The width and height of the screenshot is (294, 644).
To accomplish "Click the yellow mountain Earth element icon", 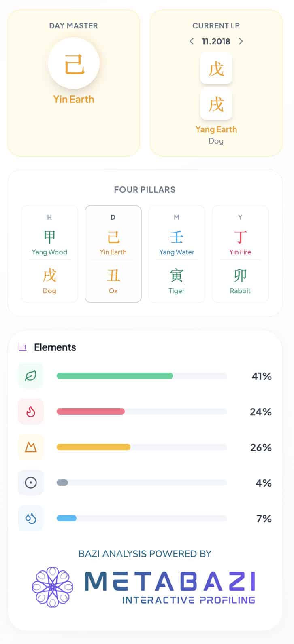I will [x=30, y=447].
